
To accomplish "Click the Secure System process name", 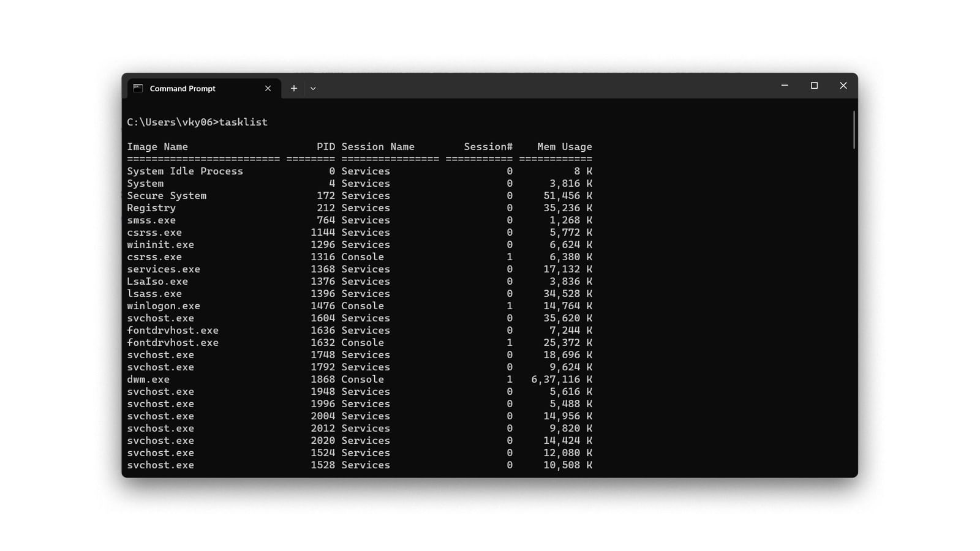I will coord(167,195).
